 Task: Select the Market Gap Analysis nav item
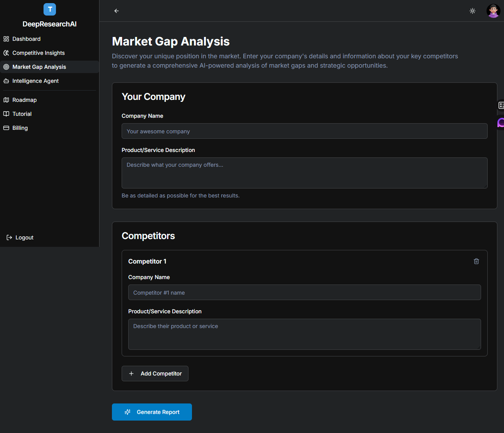point(39,66)
